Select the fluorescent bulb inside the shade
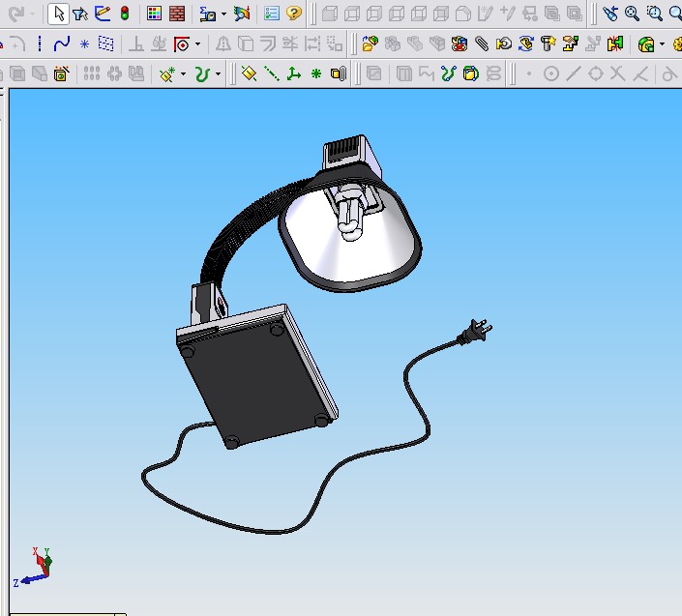This screenshot has height=616, width=682. (350, 213)
